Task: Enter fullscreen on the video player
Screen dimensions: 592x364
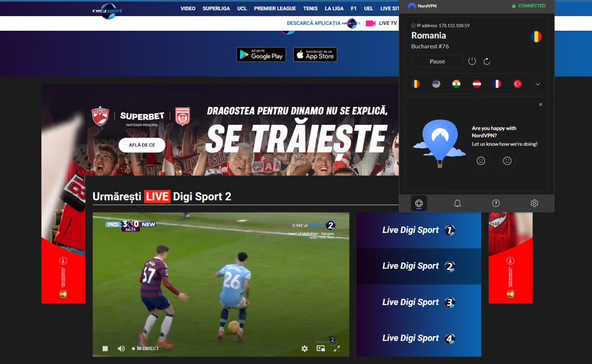Action: [x=337, y=348]
